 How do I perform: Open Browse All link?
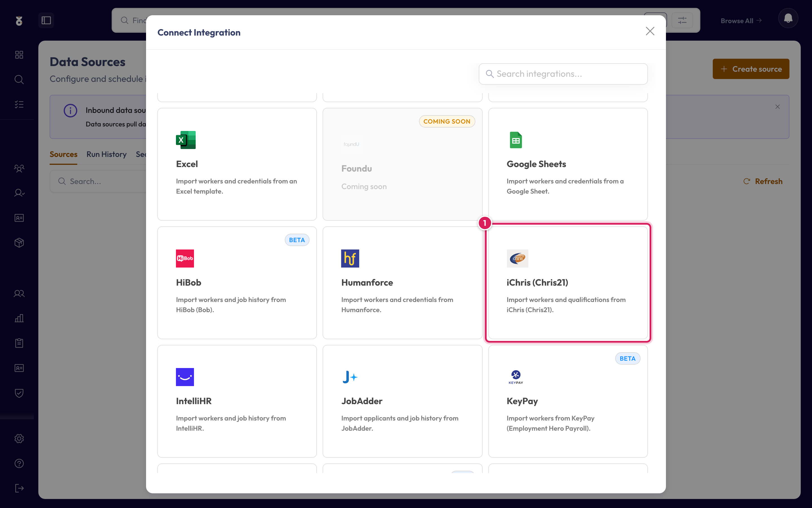[x=741, y=21]
